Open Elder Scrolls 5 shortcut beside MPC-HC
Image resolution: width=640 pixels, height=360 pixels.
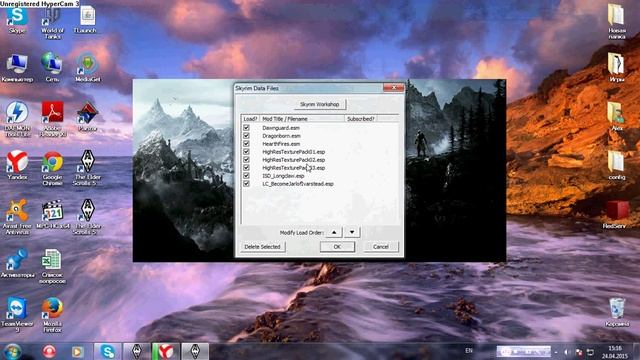coord(87,217)
